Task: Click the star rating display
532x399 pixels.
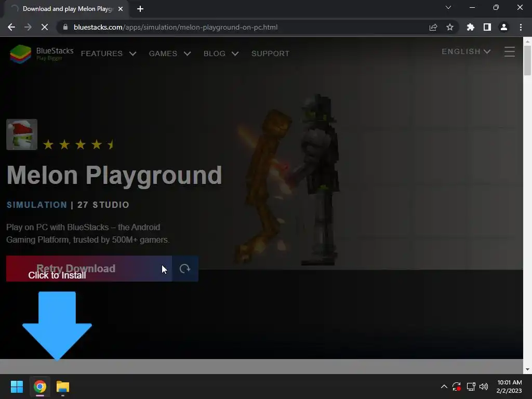Action: point(78,145)
